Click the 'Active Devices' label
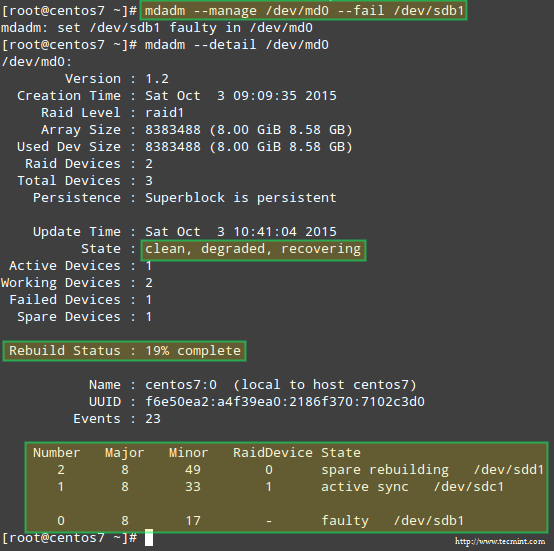This screenshot has height=551, width=554. coord(65,266)
